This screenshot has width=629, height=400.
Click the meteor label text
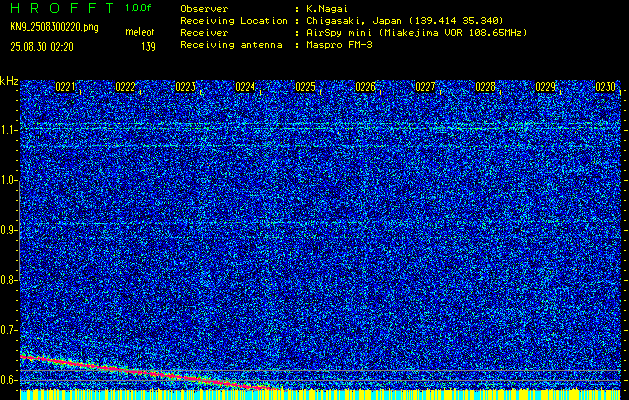point(140,32)
